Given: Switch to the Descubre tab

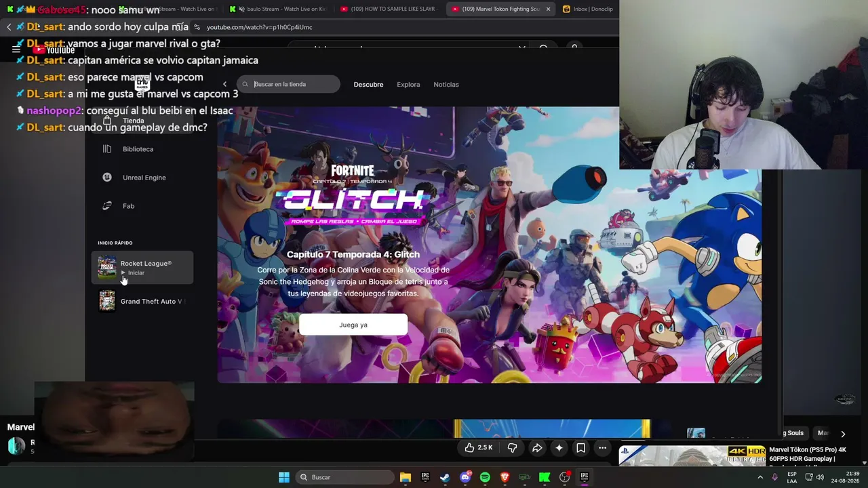Looking at the screenshot, I should pos(368,85).
